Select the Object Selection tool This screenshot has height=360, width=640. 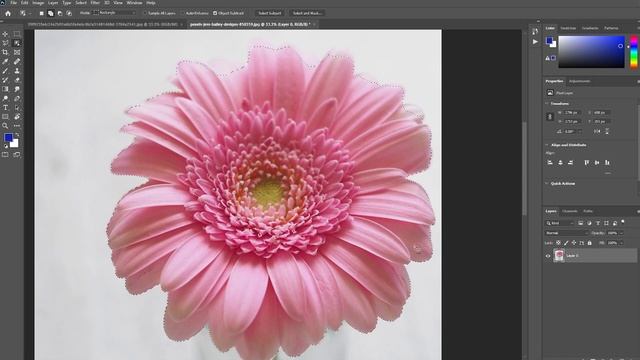[x=17, y=43]
